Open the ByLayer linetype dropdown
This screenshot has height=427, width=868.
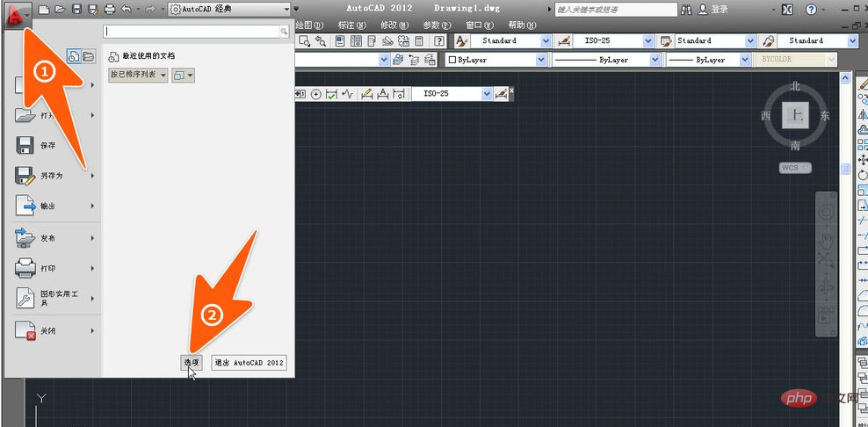tap(655, 59)
